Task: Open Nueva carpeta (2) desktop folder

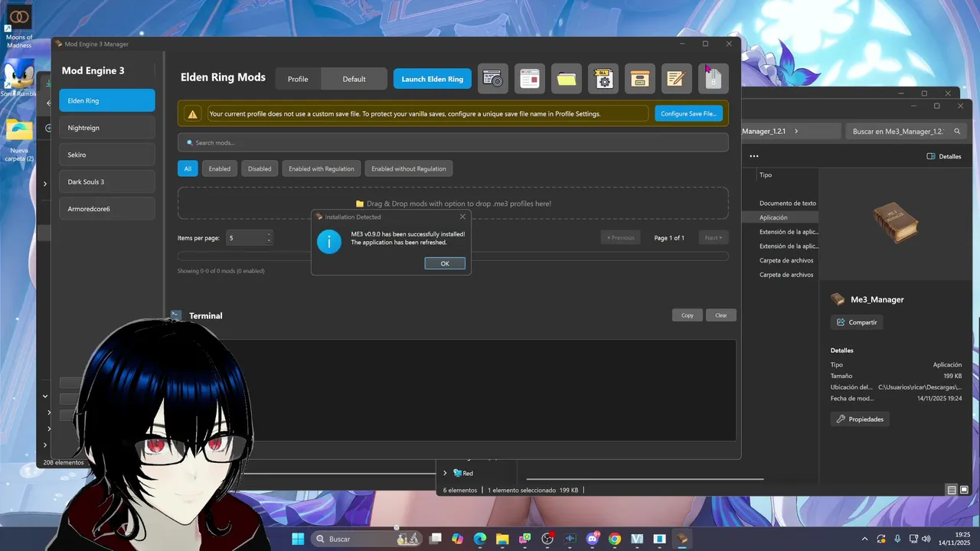Action: 19,139
